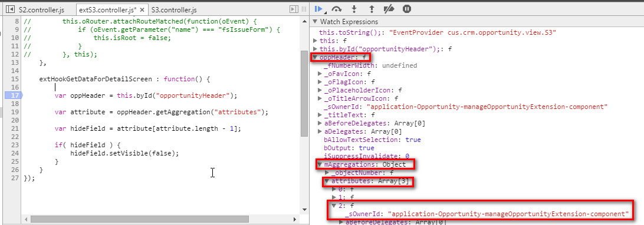Expand the _oPlaceholderIcon property
The height and width of the screenshot is (225, 644).
[320, 90]
